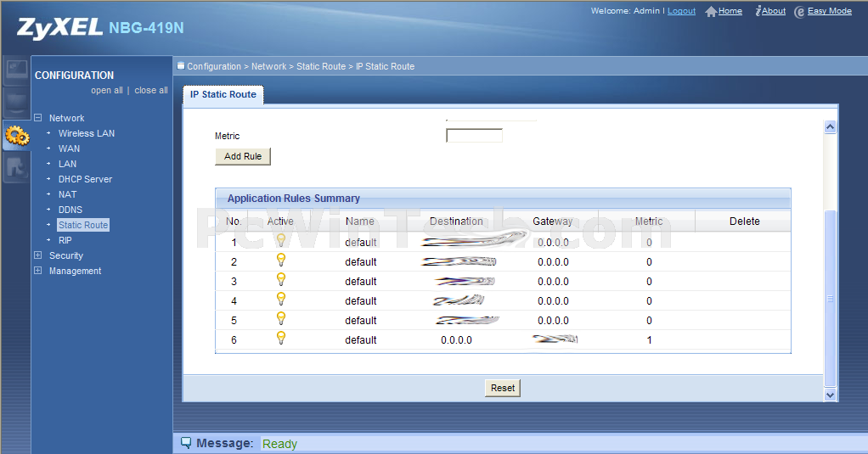Select the Configuration gears sidebar icon

tap(17, 135)
